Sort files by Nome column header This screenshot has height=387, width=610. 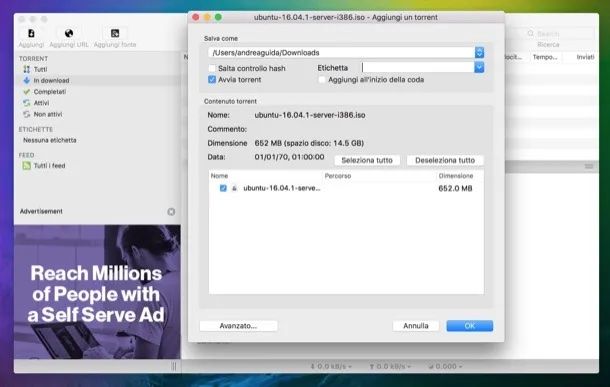click(219, 176)
